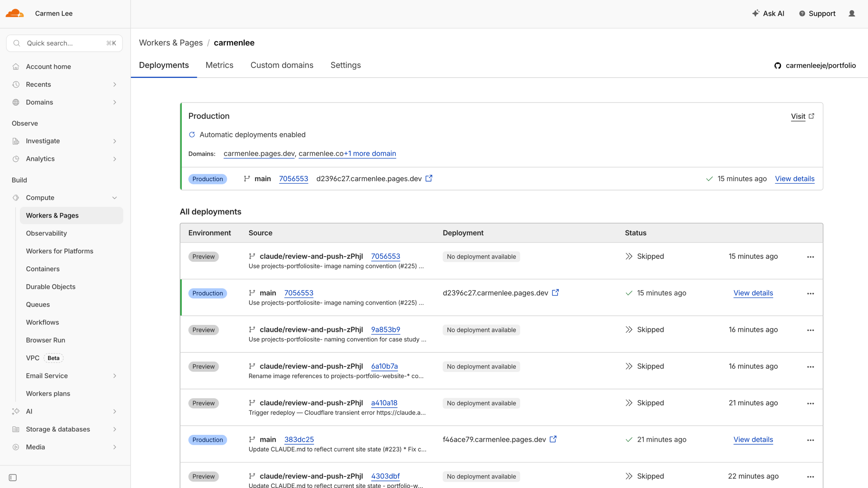The height and width of the screenshot is (488, 868).
Task: Open VPC Beta in sidebar
Action: click(x=44, y=358)
